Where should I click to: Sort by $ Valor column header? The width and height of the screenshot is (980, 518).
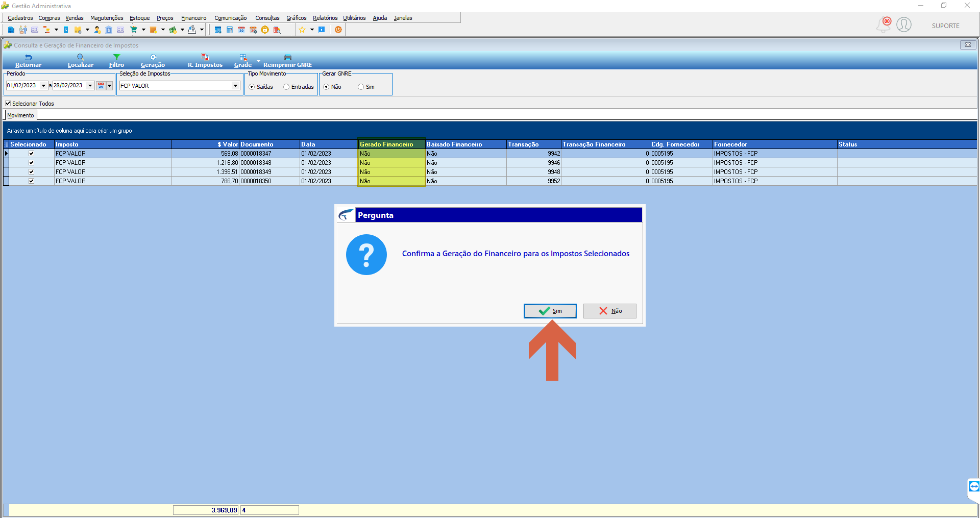(x=205, y=144)
